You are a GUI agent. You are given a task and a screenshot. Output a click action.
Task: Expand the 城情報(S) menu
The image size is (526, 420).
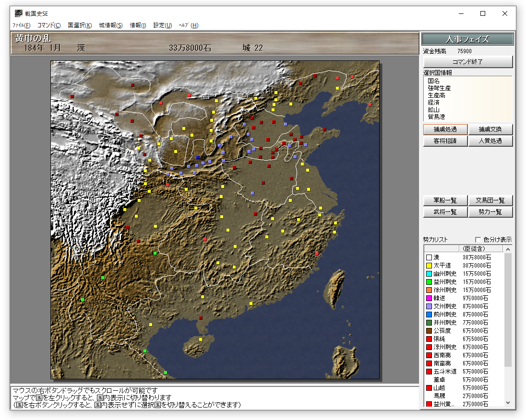pos(111,25)
